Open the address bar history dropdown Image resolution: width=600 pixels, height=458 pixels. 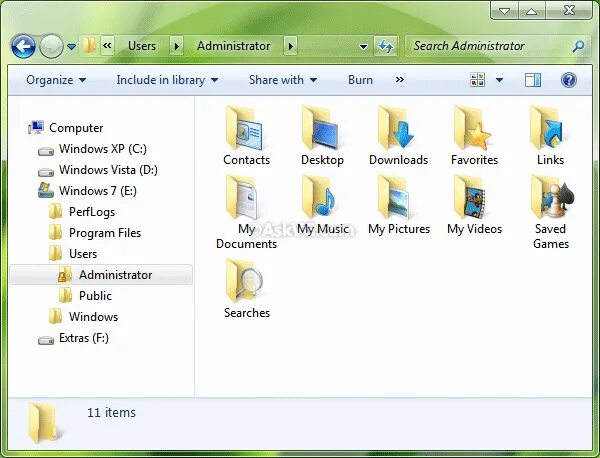[x=364, y=47]
